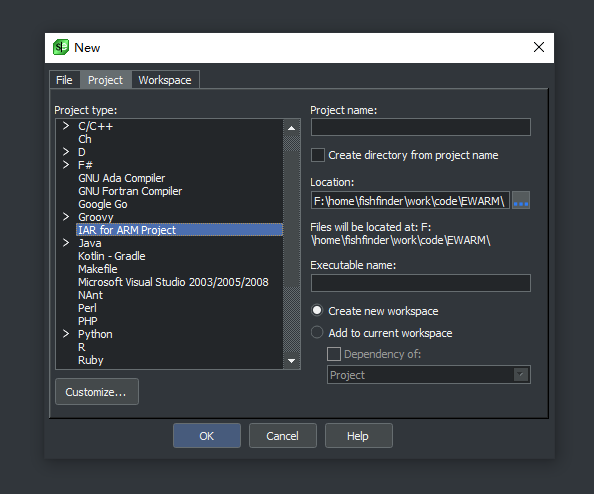Open the Dependency of Project dropdown
This screenshot has width=594, height=494.
pyautogui.click(x=521, y=375)
